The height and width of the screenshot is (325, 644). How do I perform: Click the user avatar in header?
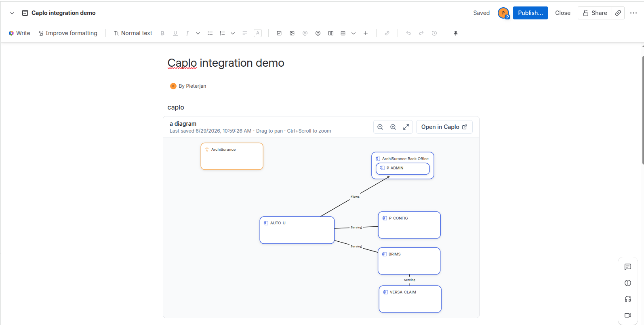503,13
